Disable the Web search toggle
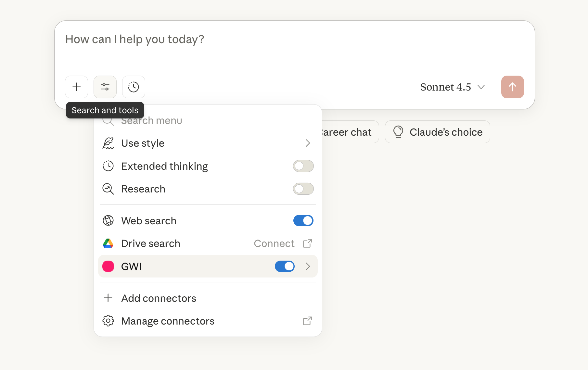 (303, 221)
